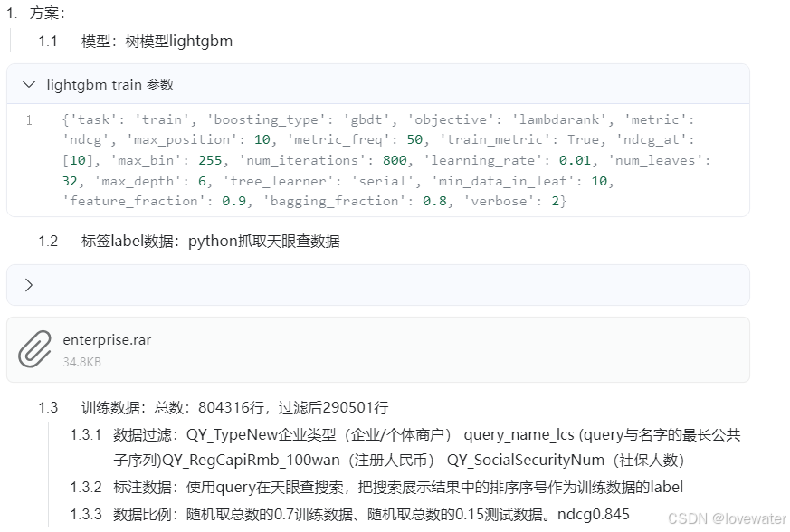
Task: Click QY_SocialSecurityNum (社保人数) text
Action: (x=566, y=460)
